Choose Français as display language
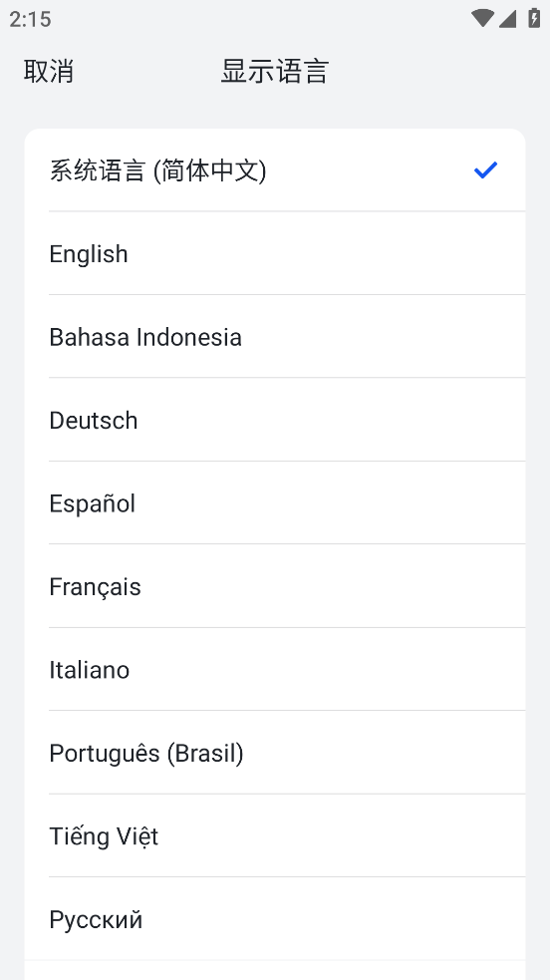 275,585
